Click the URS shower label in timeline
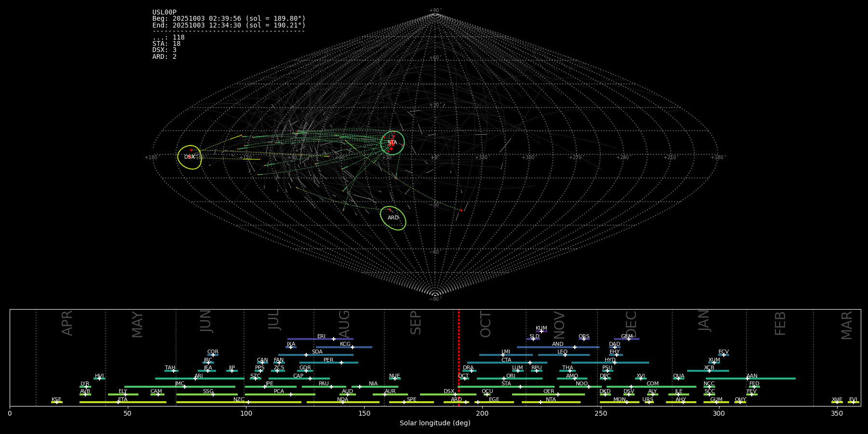868x434 pixels. [648, 400]
